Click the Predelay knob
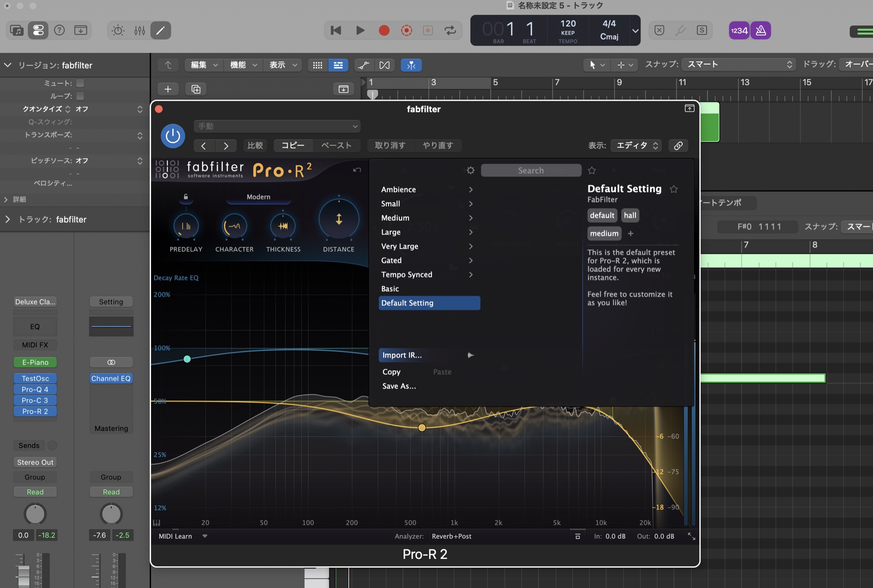The height and width of the screenshot is (588, 873). [x=186, y=226]
